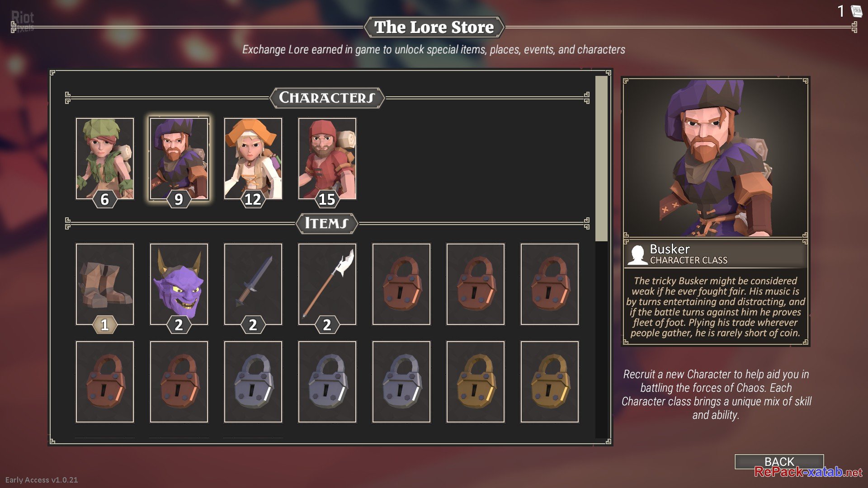Select the middle silver padlock slot
The image size is (868, 488).
327,382
